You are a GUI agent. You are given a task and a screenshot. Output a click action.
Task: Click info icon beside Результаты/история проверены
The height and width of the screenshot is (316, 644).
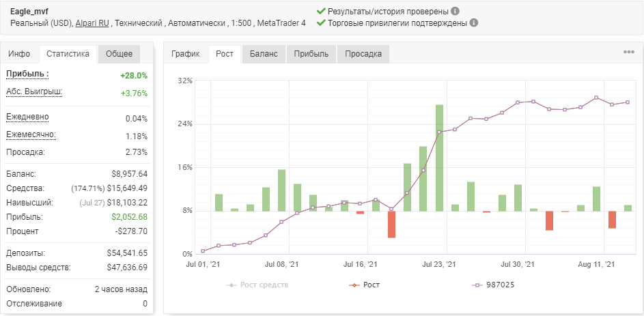pyautogui.click(x=455, y=11)
